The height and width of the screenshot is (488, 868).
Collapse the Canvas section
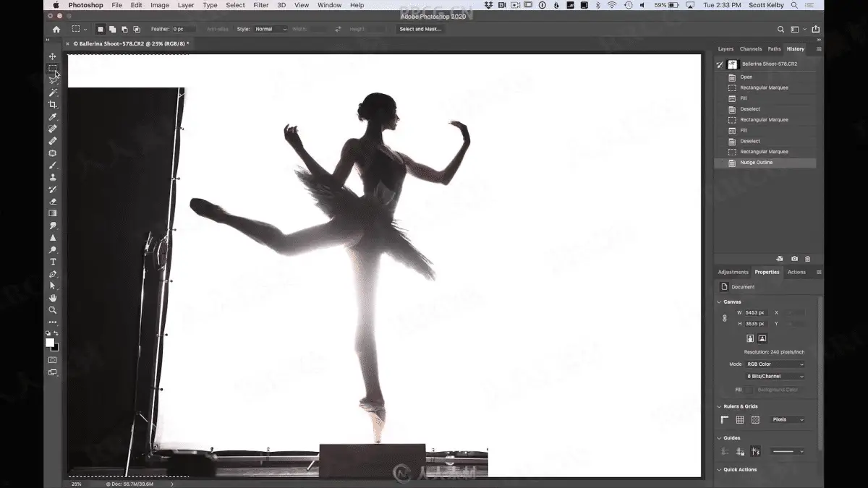point(719,302)
